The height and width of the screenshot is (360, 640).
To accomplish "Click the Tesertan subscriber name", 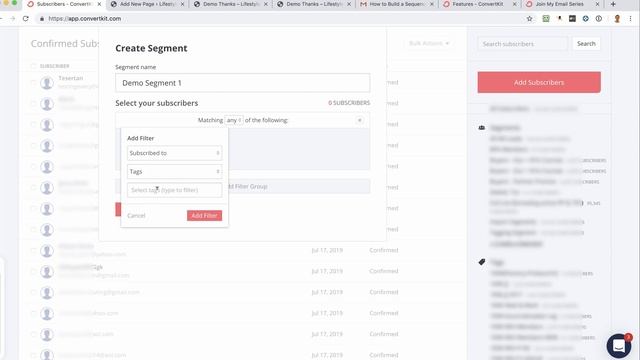I will click(x=71, y=78).
